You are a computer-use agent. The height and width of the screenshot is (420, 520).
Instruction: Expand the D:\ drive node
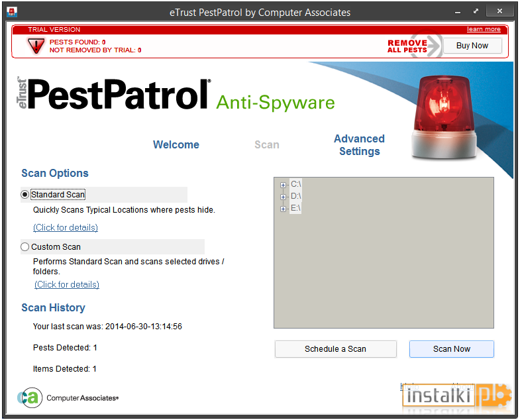[283, 197]
